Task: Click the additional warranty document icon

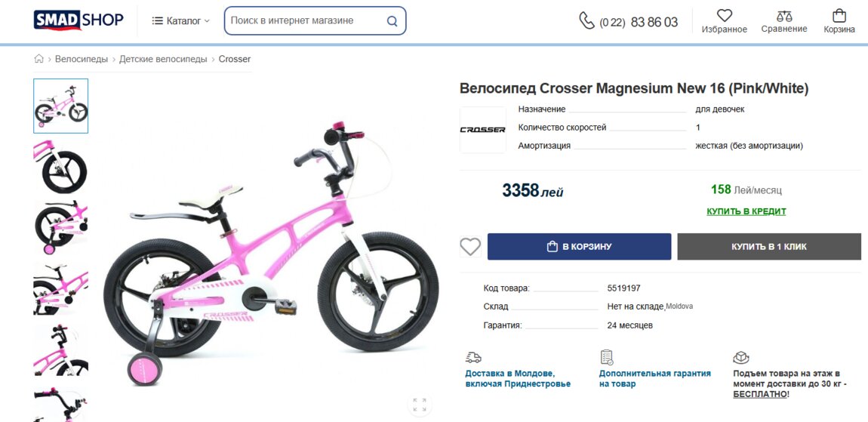Action: click(607, 357)
